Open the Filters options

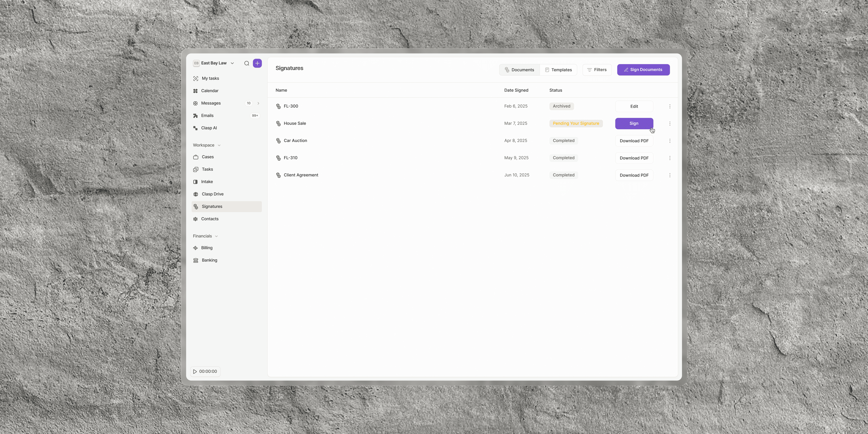pos(597,70)
